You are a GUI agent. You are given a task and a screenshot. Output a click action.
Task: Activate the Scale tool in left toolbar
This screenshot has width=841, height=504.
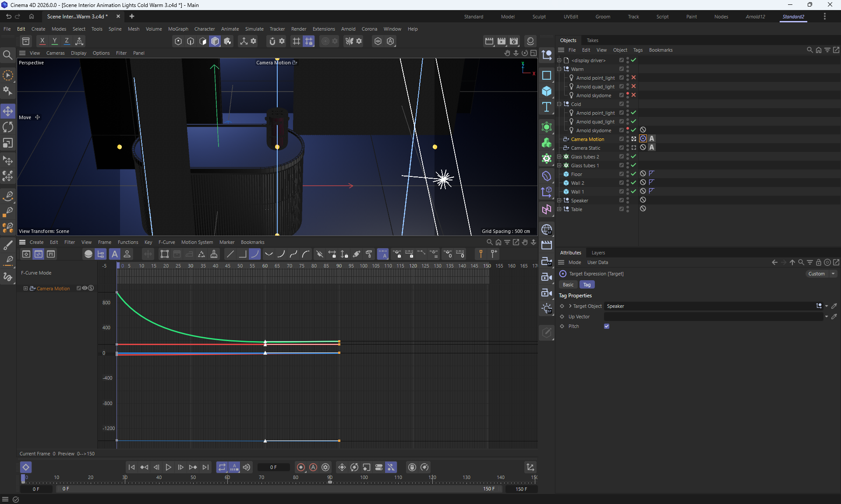pos(8,143)
